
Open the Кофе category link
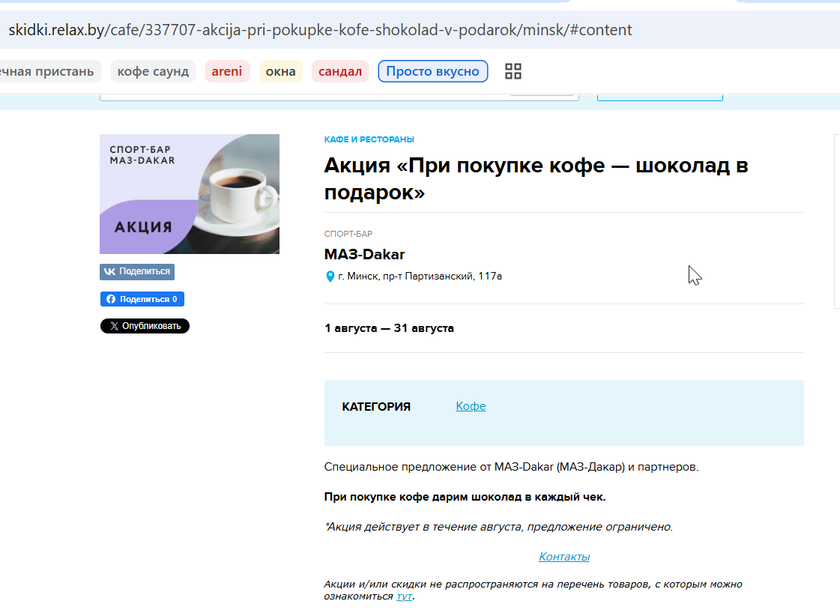pyautogui.click(x=471, y=406)
